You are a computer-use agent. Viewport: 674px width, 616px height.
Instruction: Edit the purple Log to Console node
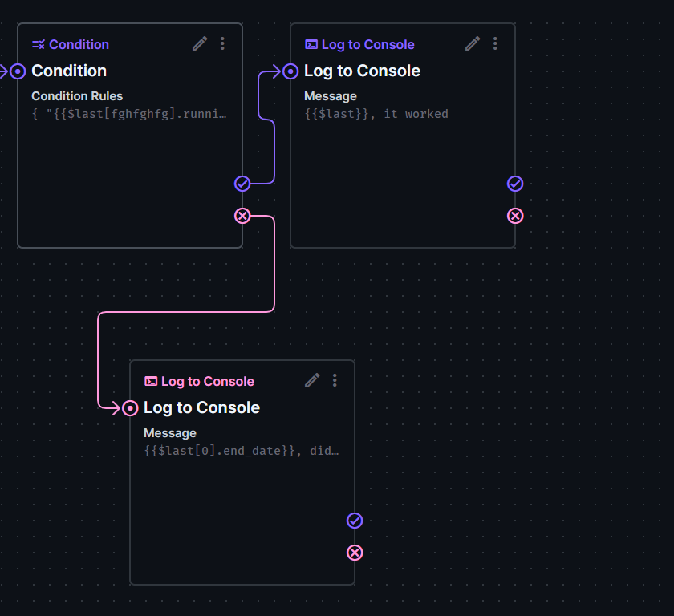pyautogui.click(x=473, y=43)
